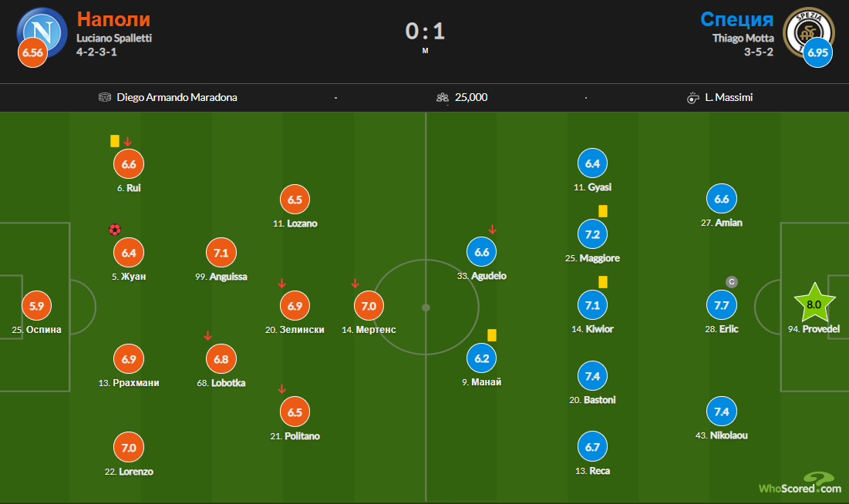Screen dimensions: 849x504
Task: Click the Spezia team crest logo
Action: tap(808, 32)
